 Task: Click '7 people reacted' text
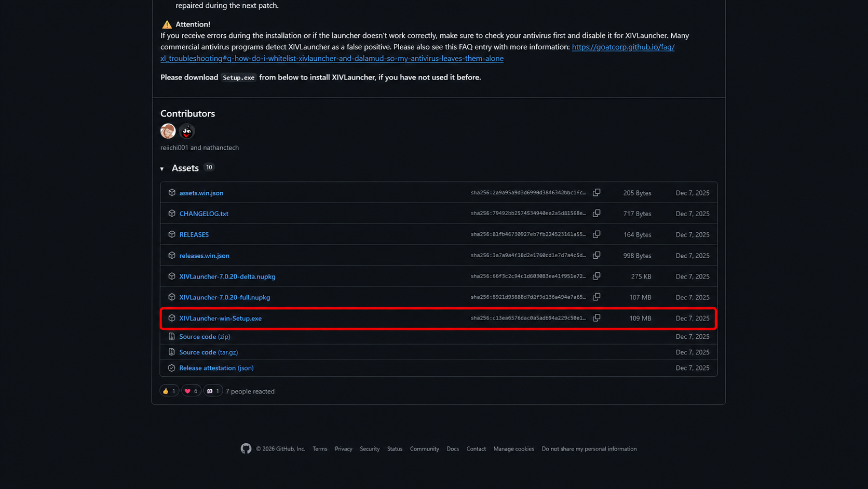250,391
